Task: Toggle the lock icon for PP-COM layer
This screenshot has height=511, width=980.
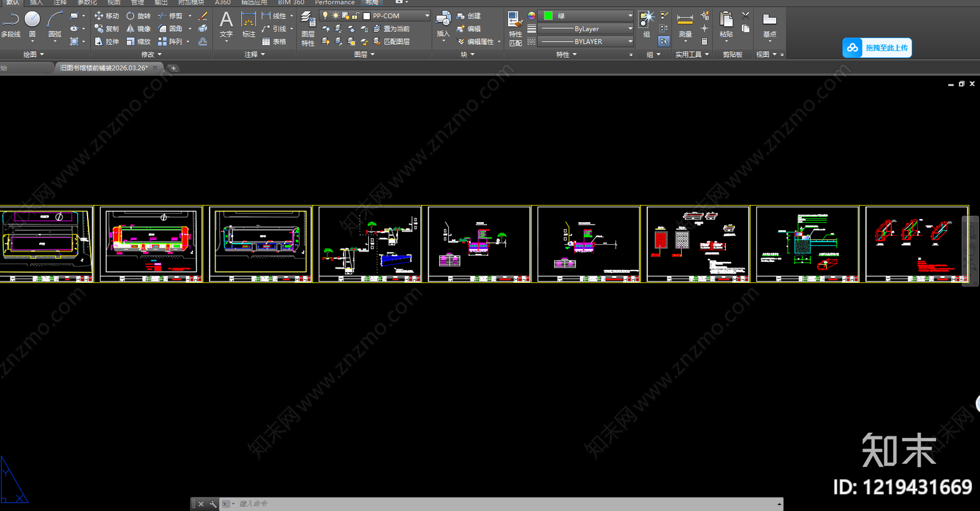Action: coord(355,15)
